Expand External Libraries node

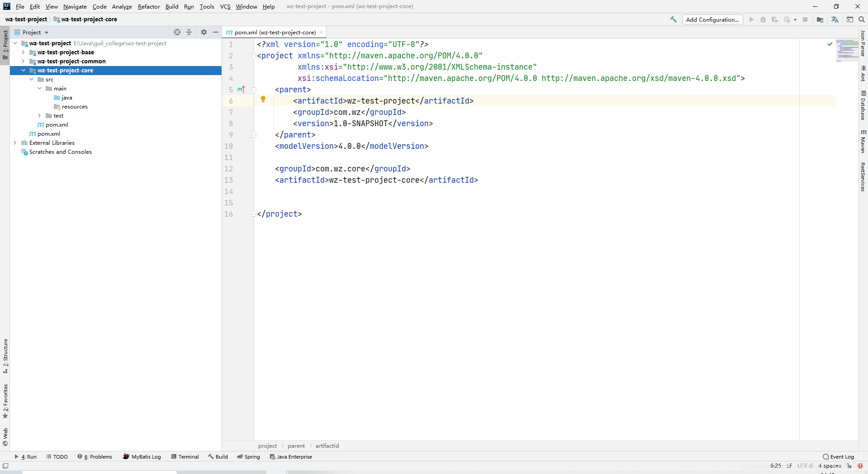15,142
